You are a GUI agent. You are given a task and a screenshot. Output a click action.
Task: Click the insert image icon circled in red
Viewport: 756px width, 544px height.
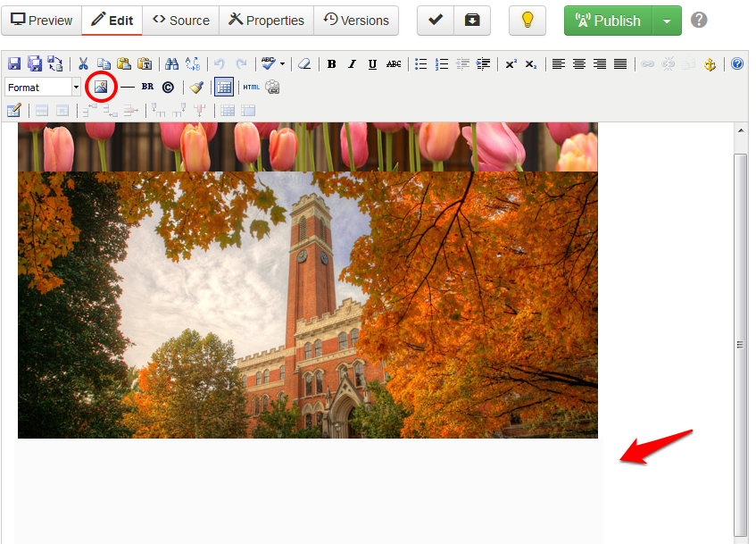101,87
